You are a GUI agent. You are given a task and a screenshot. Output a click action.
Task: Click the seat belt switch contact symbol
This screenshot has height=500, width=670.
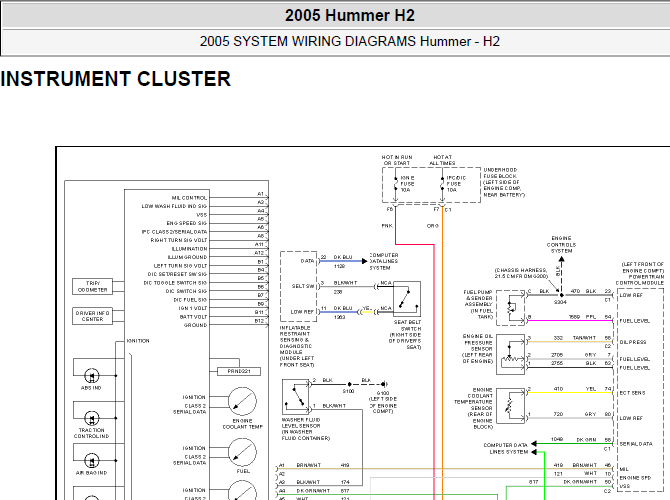click(407, 299)
